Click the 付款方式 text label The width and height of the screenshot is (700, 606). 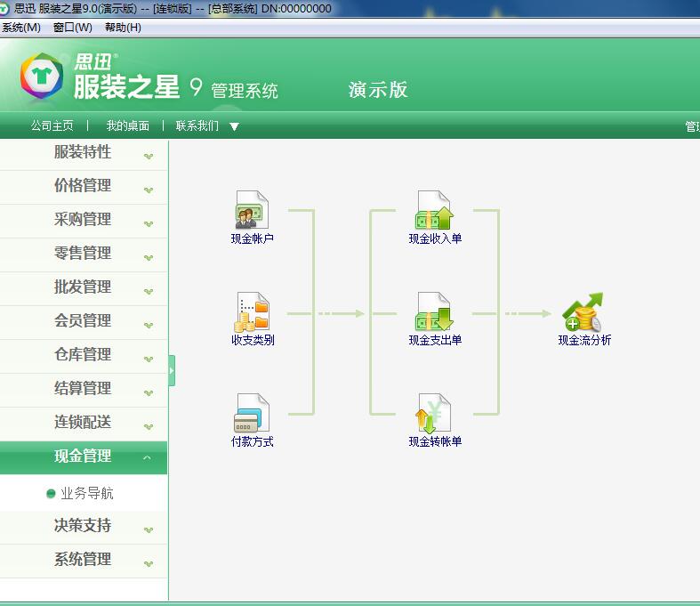253,441
